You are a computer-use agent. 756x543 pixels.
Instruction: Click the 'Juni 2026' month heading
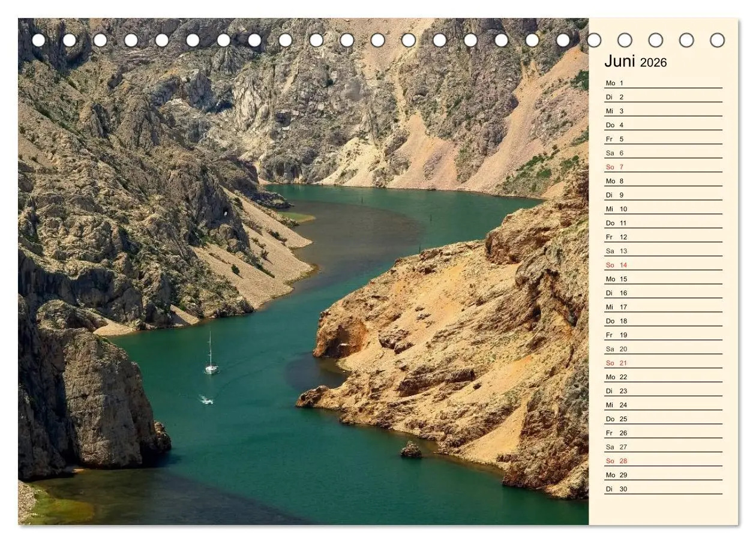pos(635,62)
